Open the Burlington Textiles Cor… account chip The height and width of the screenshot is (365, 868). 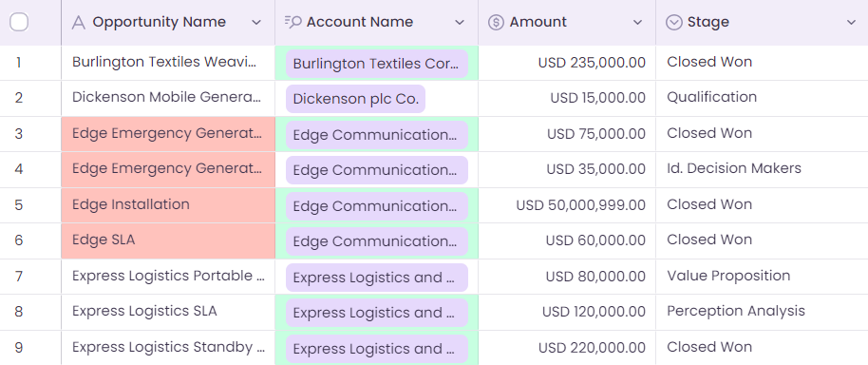376,64
